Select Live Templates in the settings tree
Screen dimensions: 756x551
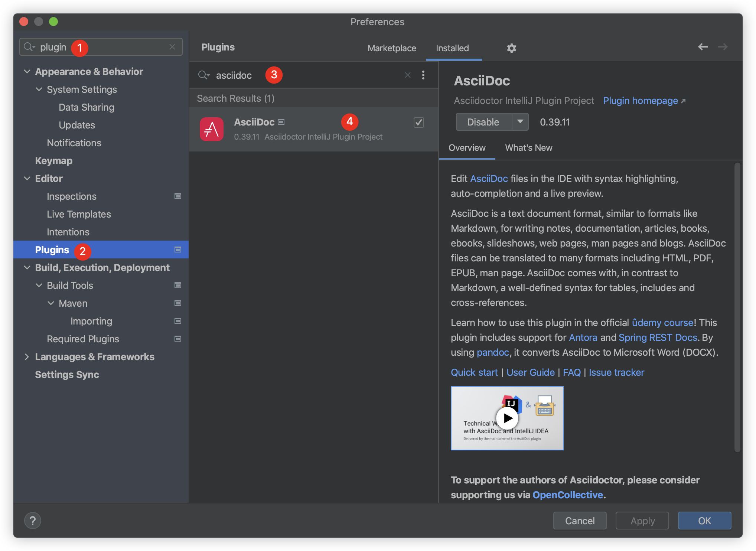click(x=79, y=214)
